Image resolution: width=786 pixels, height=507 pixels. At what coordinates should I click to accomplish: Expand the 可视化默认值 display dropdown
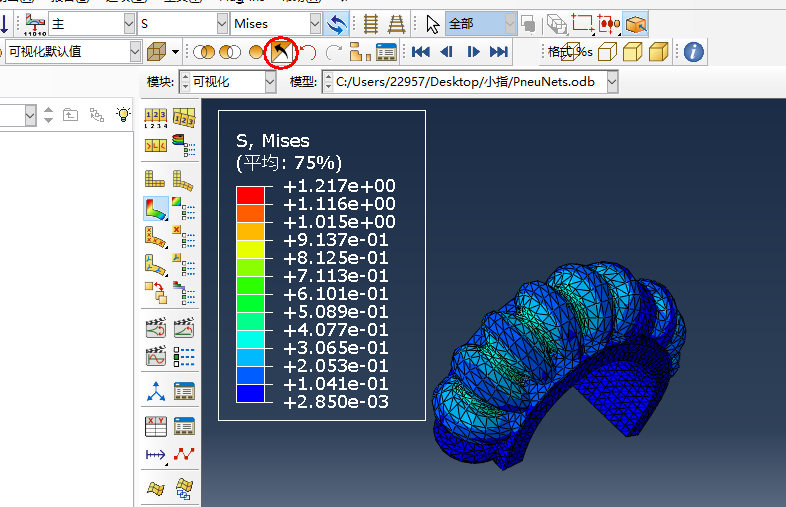point(134,51)
